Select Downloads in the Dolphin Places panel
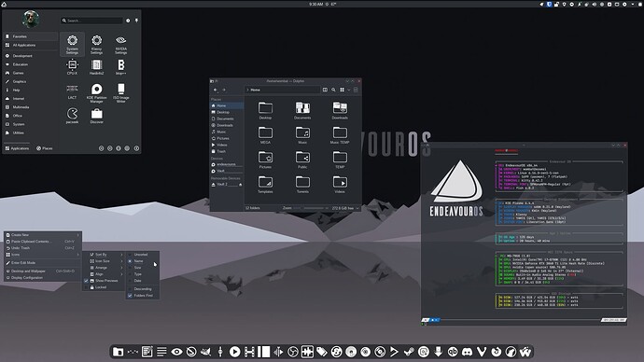 point(227,125)
